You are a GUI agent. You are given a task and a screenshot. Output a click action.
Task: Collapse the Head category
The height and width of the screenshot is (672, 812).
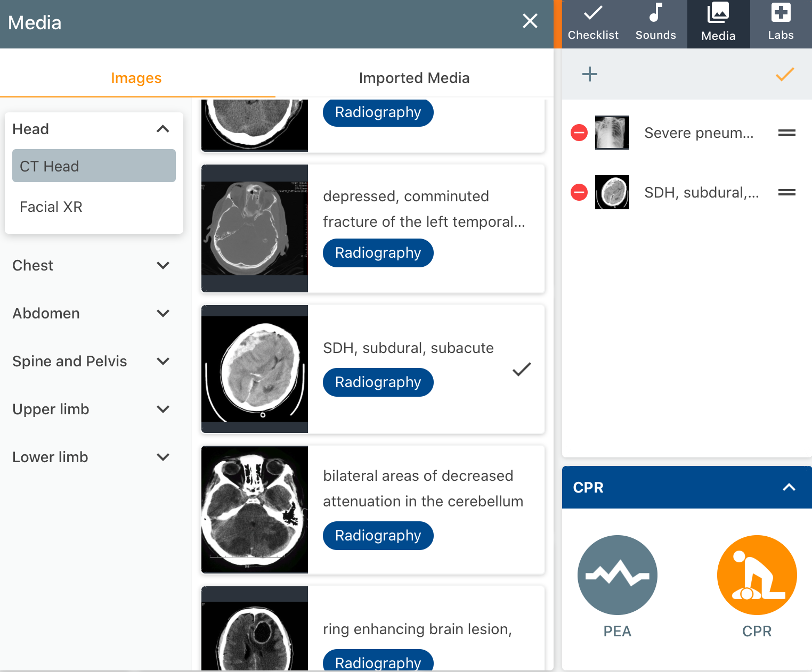[163, 129]
